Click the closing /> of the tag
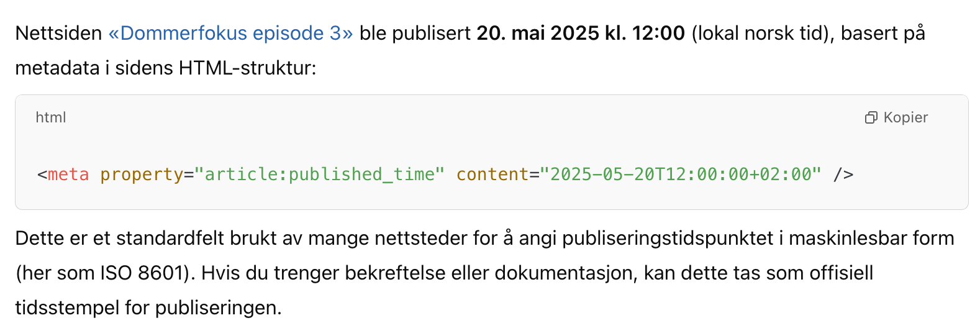Viewport: 980px width, 328px height. coord(843,175)
